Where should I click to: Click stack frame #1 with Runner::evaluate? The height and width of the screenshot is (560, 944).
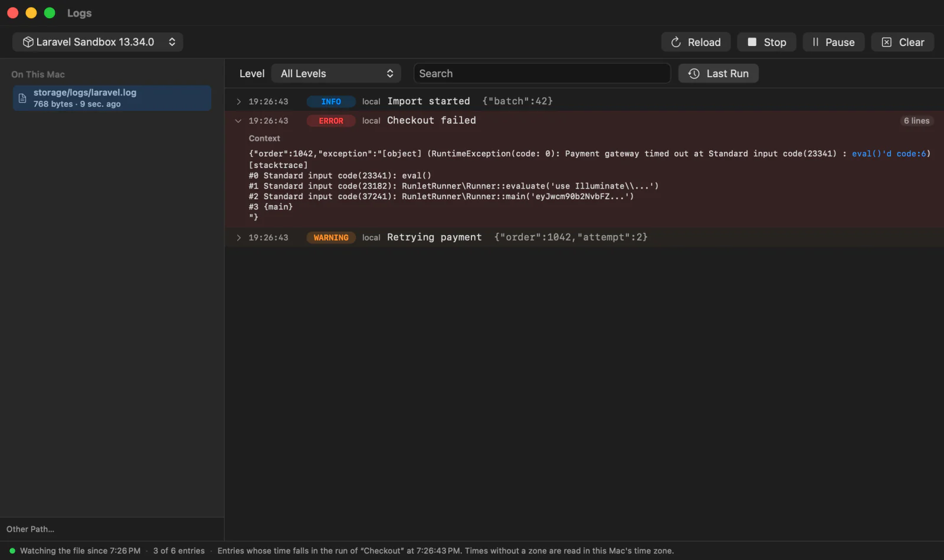pyautogui.click(x=454, y=186)
